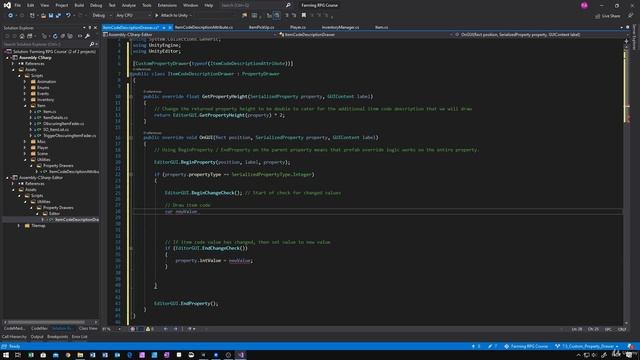Switch to ItemCodeDescriptionAttribute.cs tab
640x360 pixels.
[x=204, y=27]
